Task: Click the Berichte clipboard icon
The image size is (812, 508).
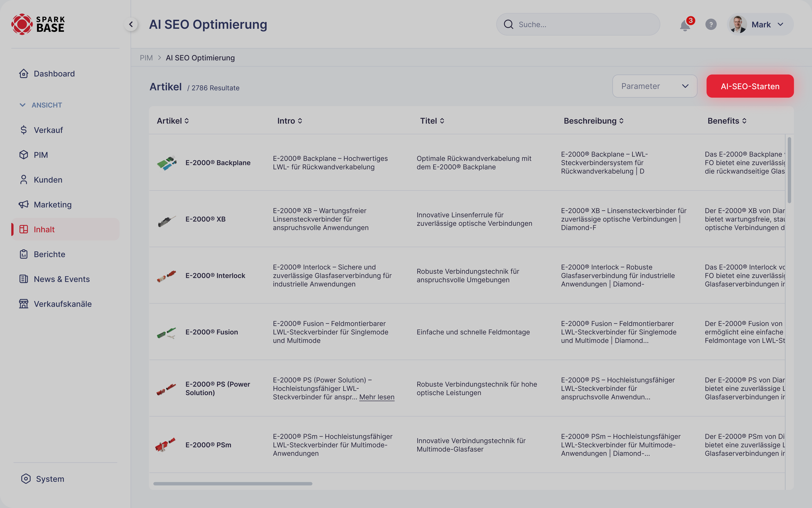Action: (x=23, y=254)
